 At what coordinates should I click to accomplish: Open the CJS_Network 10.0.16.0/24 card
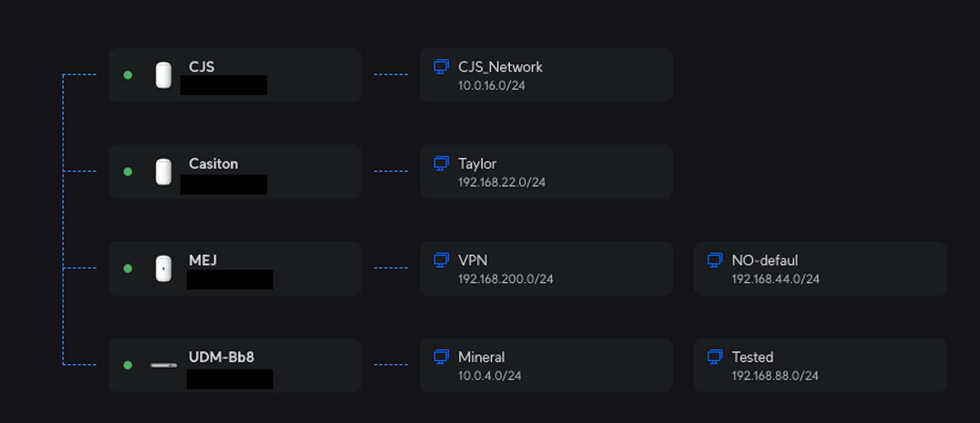pyautogui.click(x=546, y=75)
